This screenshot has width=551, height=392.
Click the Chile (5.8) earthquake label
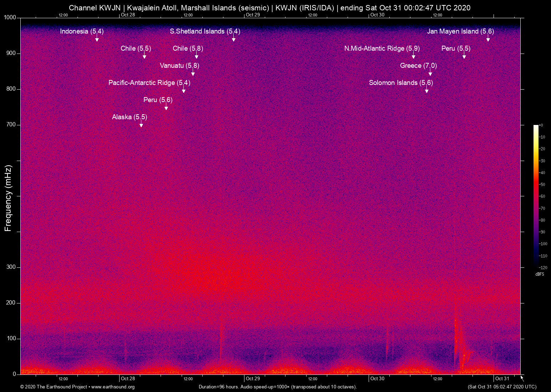188,49
